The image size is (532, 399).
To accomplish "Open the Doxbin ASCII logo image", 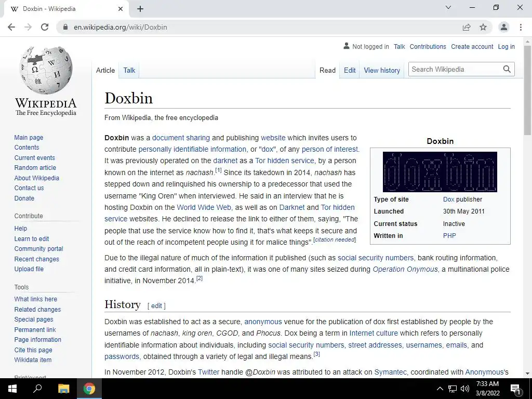I will [x=440, y=171].
